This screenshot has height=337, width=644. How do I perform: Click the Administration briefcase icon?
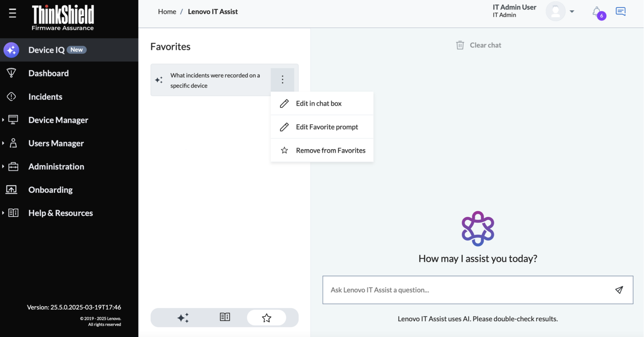(13, 167)
